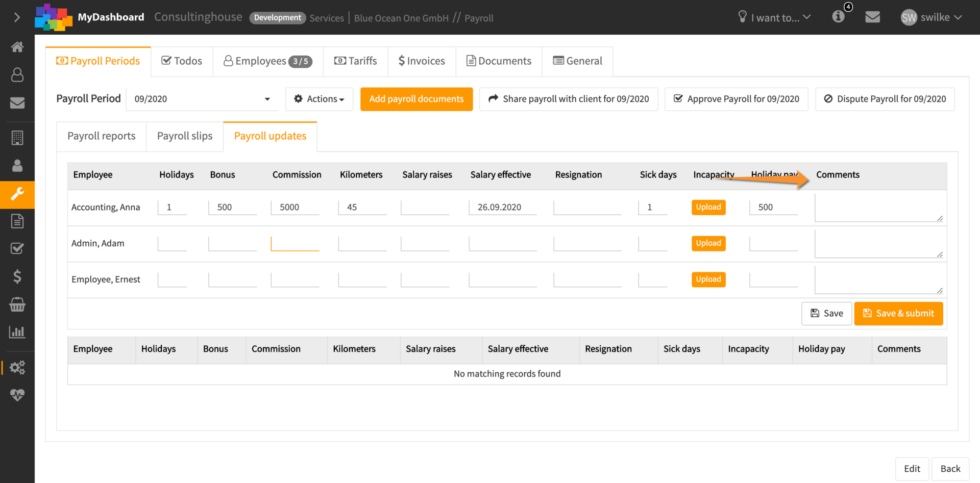Screen dimensions: 980x483
Task: Open the envelope icon in the sidebar
Action: pos(17,103)
